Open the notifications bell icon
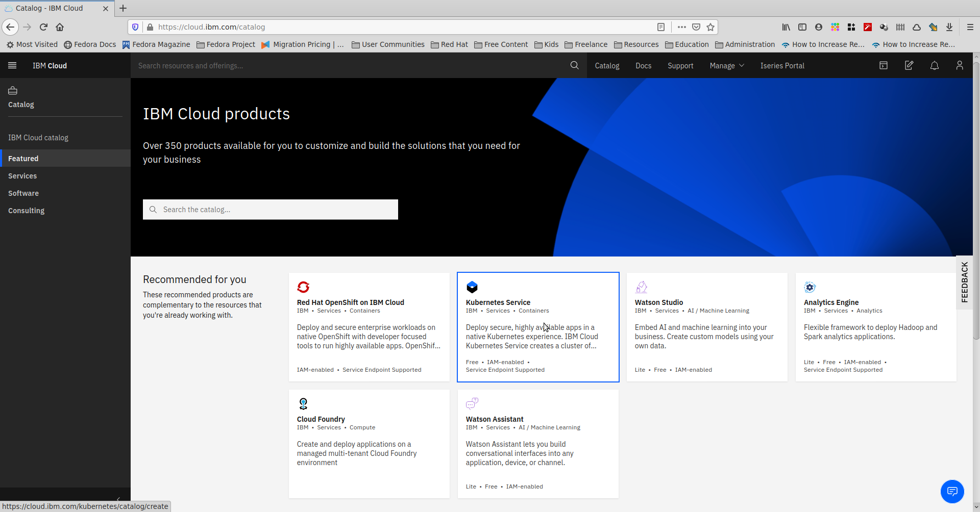The height and width of the screenshot is (512, 980). pos(935,65)
